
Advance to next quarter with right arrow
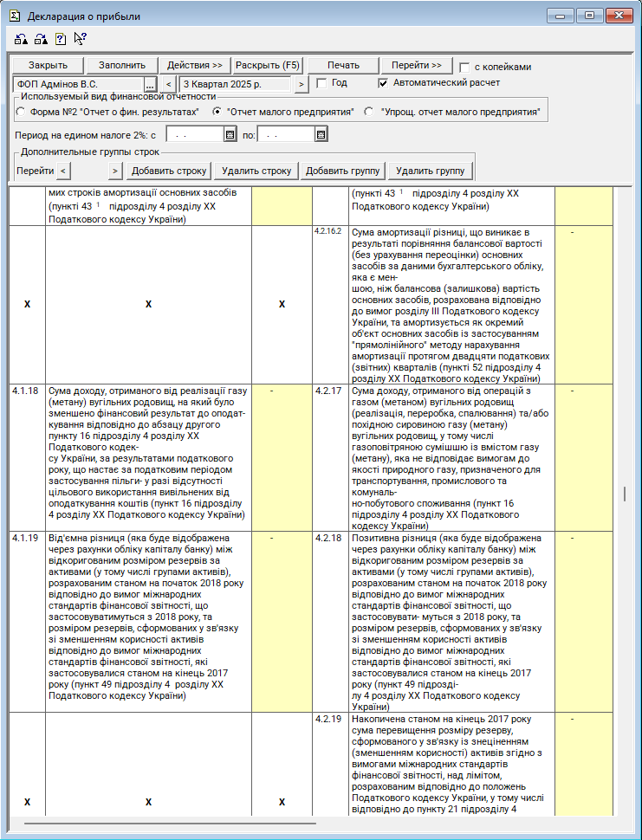click(x=301, y=85)
